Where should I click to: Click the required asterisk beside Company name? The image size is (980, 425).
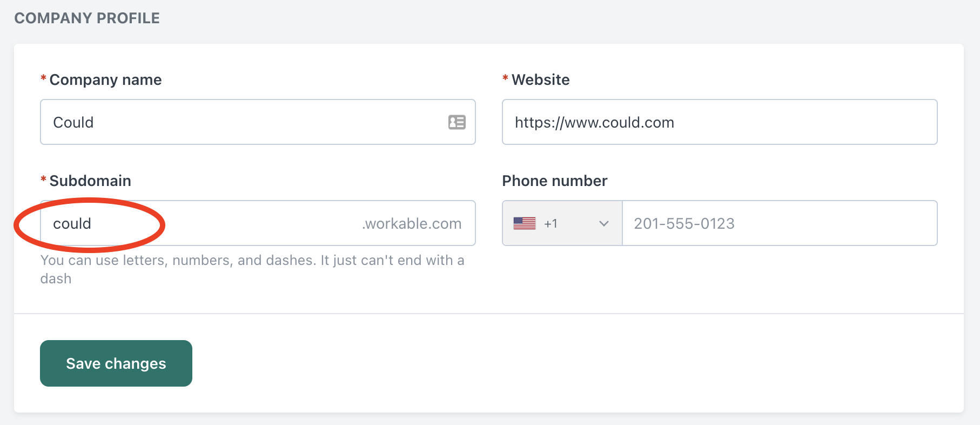point(43,79)
